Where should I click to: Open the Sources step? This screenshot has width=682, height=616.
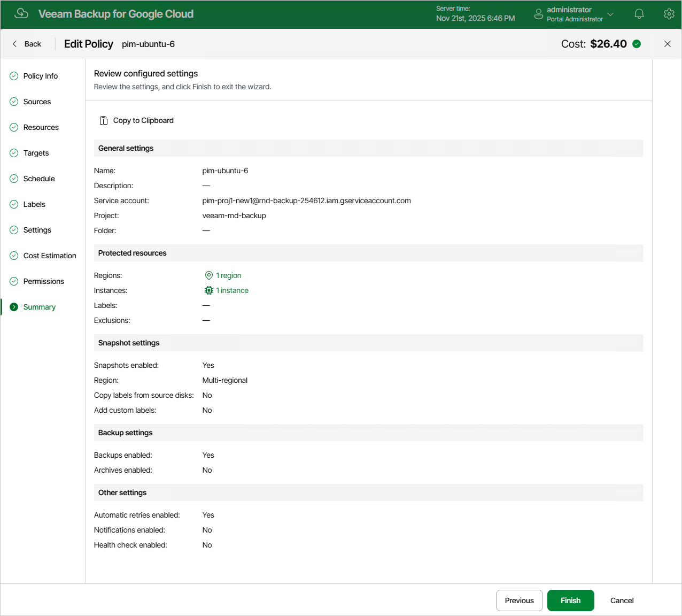[37, 102]
